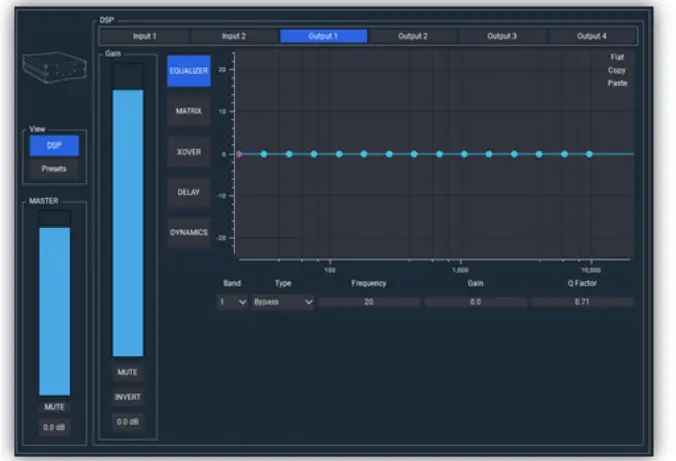Select the Output 1 tab
Screen dimensions: 676x461
323,36
